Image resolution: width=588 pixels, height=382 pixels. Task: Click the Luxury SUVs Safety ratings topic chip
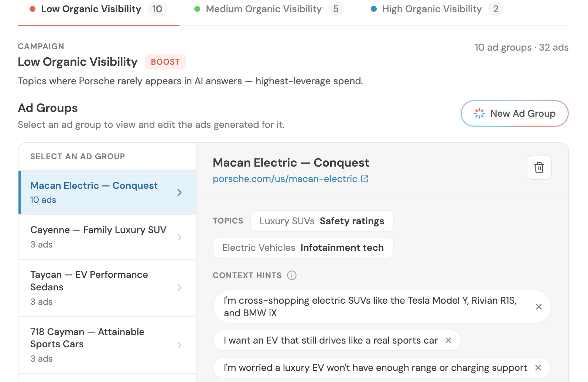coord(322,221)
